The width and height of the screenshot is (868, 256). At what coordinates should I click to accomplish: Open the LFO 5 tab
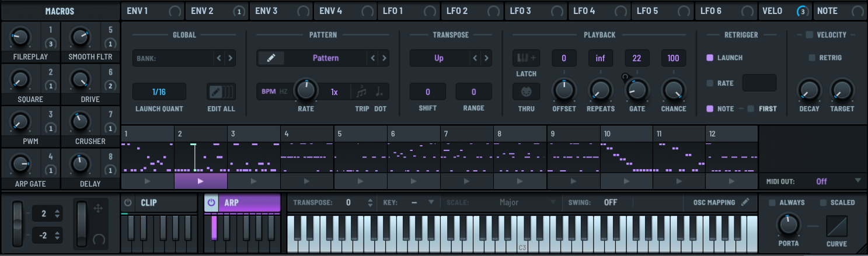point(663,10)
